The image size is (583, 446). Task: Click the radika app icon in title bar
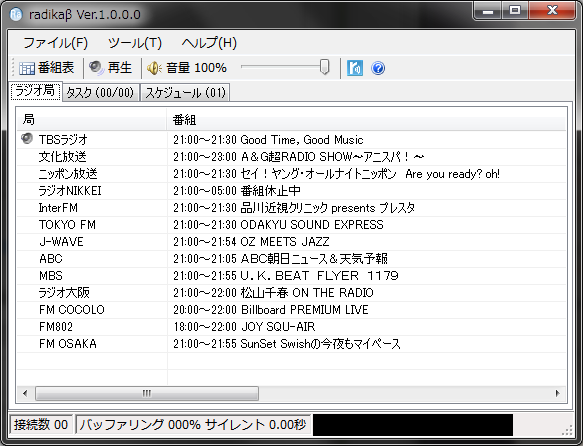(x=16, y=14)
